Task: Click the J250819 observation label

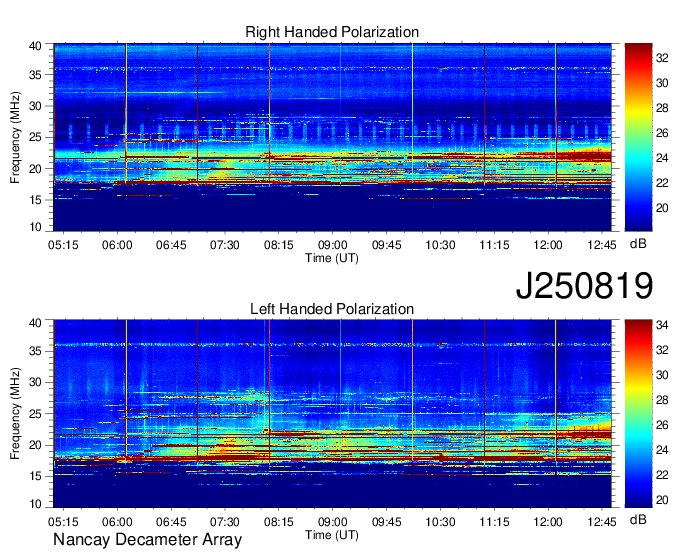Action: (x=584, y=286)
